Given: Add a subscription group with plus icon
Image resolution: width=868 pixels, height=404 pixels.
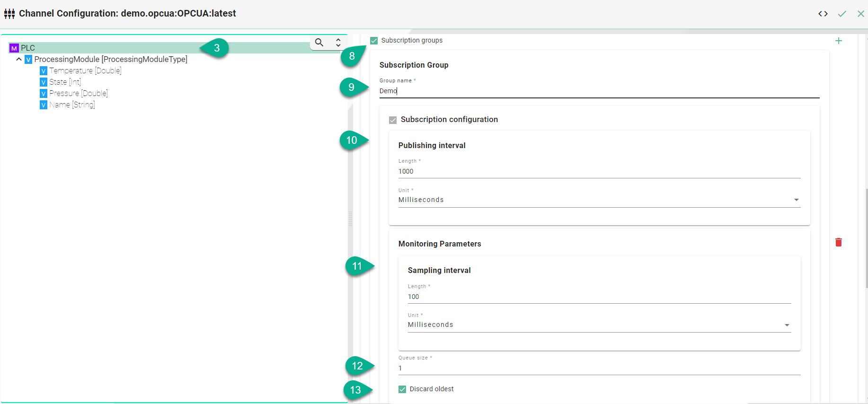Looking at the screenshot, I should [839, 41].
